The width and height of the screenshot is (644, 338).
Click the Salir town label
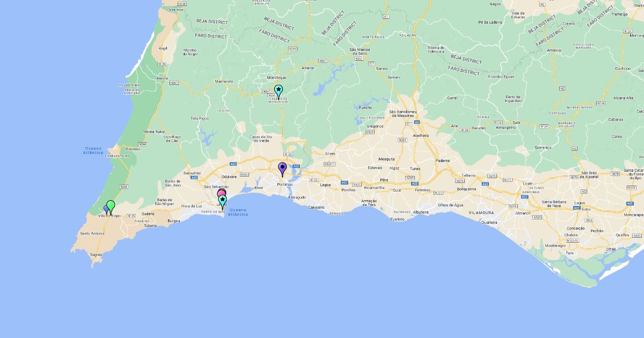(516, 122)
